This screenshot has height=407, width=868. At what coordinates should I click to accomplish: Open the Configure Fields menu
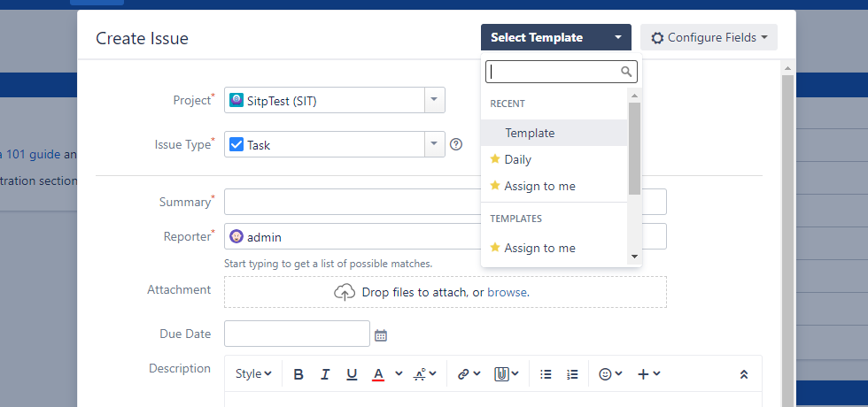709,37
